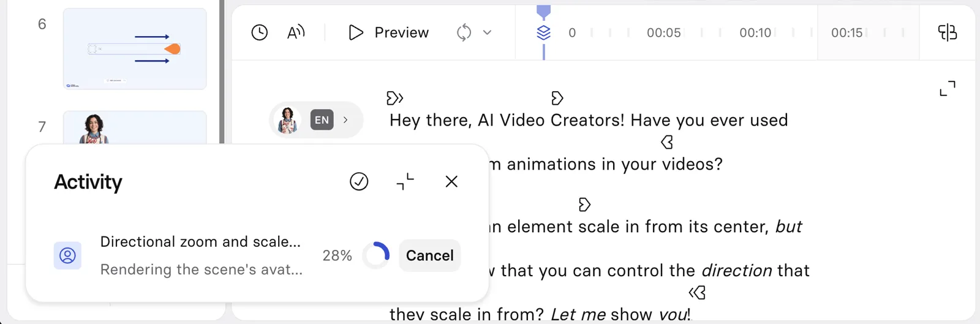Click the EN language badge

pyautogui.click(x=322, y=120)
